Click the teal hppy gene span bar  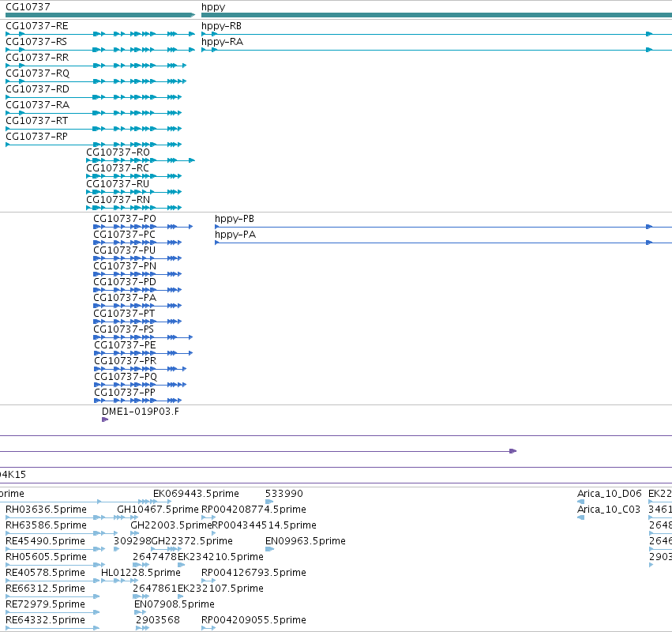click(x=437, y=15)
